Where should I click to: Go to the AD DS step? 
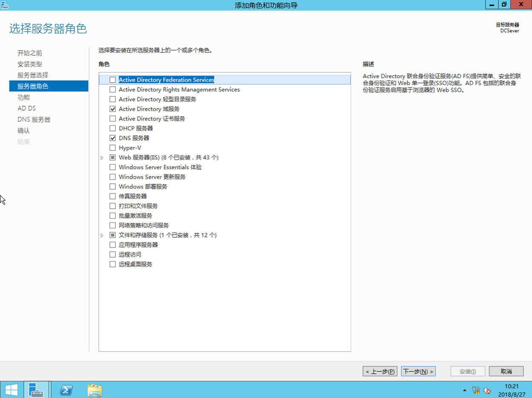(x=26, y=108)
